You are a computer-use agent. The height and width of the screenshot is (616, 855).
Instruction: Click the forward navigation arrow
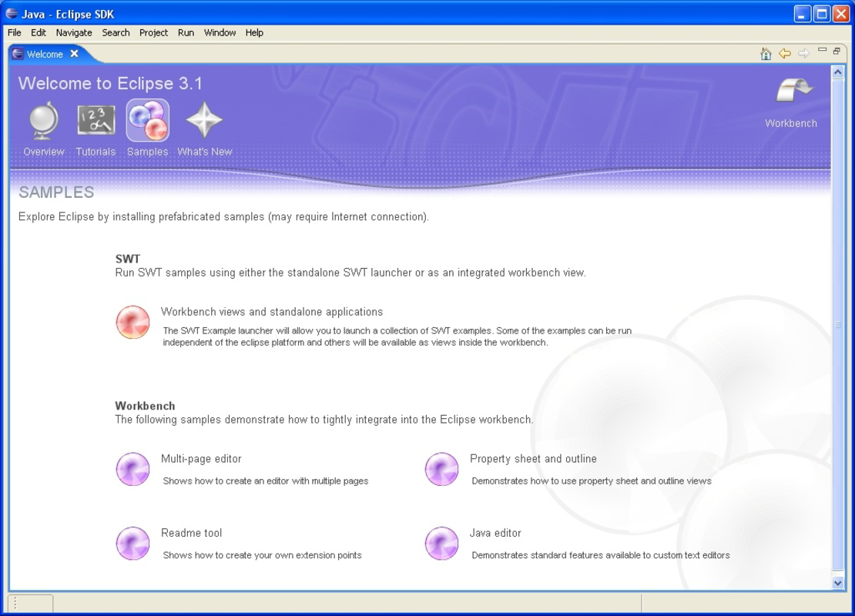coord(804,53)
